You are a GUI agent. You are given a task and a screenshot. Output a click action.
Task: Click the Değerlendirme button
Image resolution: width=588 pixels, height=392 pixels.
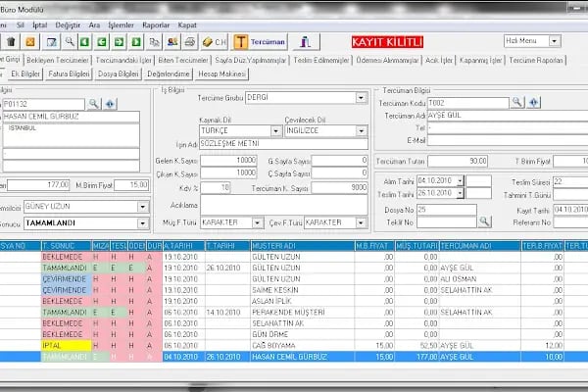coord(168,73)
